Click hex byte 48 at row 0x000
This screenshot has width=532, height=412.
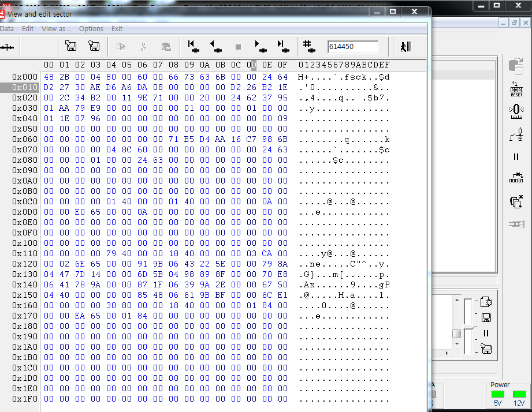(x=49, y=77)
